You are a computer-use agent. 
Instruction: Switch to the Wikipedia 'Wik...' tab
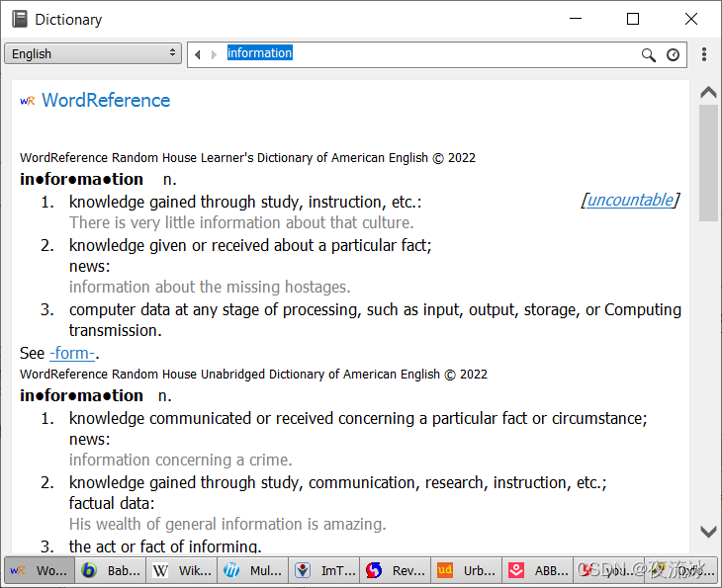[182, 571]
